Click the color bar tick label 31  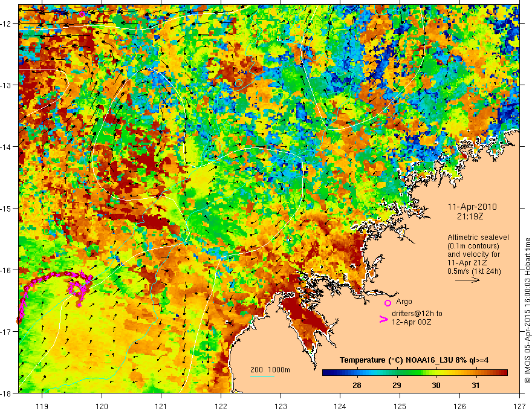point(476,385)
